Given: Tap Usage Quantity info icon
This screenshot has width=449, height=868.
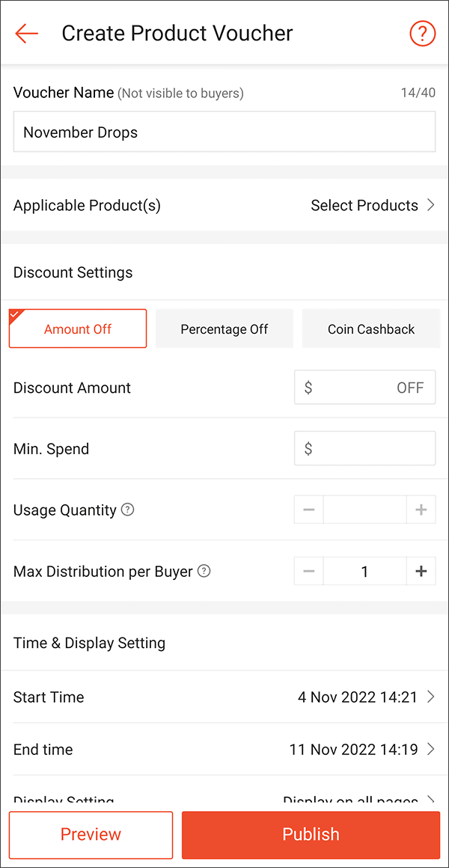Looking at the screenshot, I should 128,510.
